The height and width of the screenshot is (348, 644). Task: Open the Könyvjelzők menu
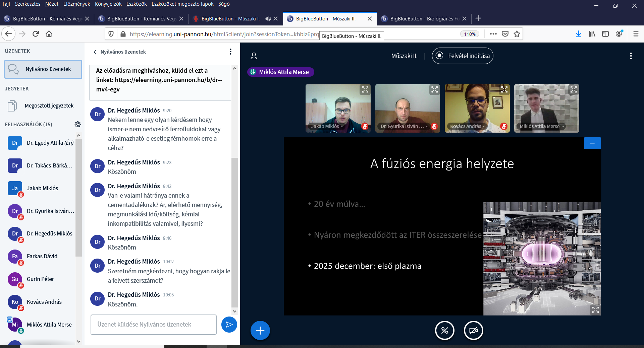[x=108, y=4]
